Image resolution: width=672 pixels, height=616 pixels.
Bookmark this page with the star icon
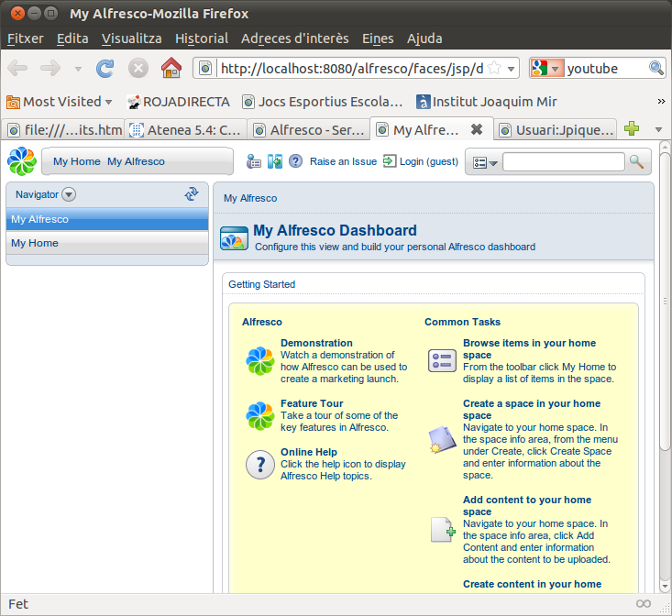click(x=494, y=68)
